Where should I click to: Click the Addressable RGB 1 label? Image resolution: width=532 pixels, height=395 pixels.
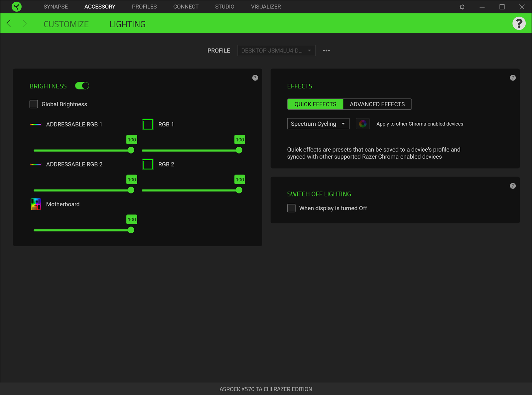pyautogui.click(x=74, y=124)
